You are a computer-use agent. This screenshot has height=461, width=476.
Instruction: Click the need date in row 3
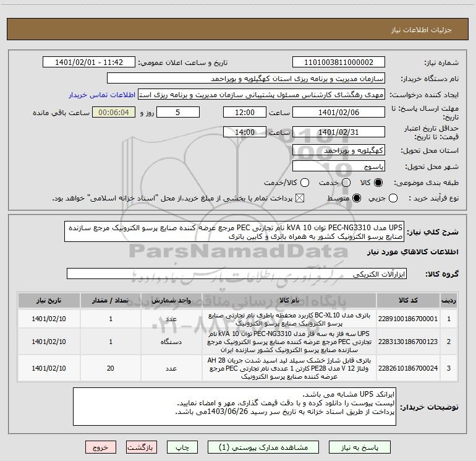point(49,368)
